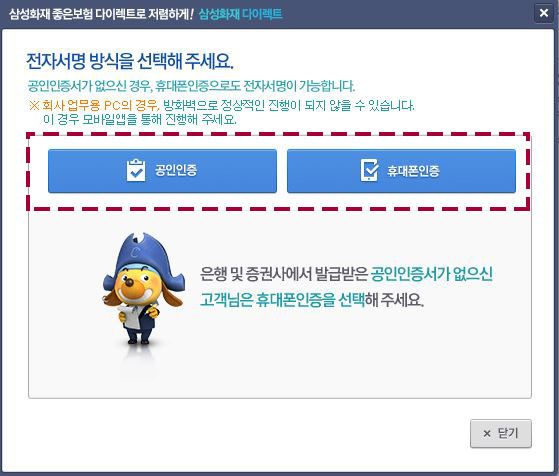The width and height of the screenshot is (559, 476).
Task: Click the orange 회사 업무용 PC의 경우 text
Action: [101, 105]
